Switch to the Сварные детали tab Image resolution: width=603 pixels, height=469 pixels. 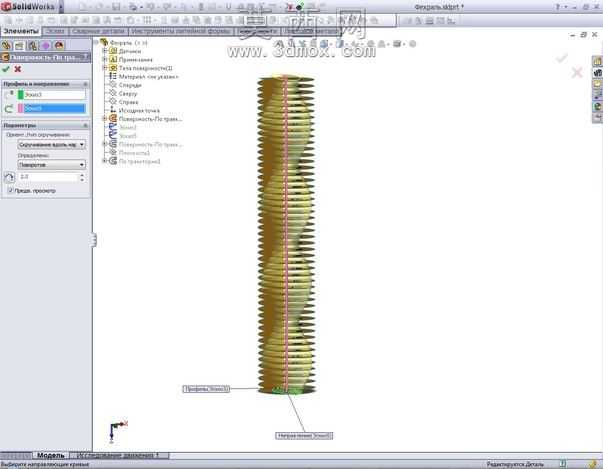[98, 31]
